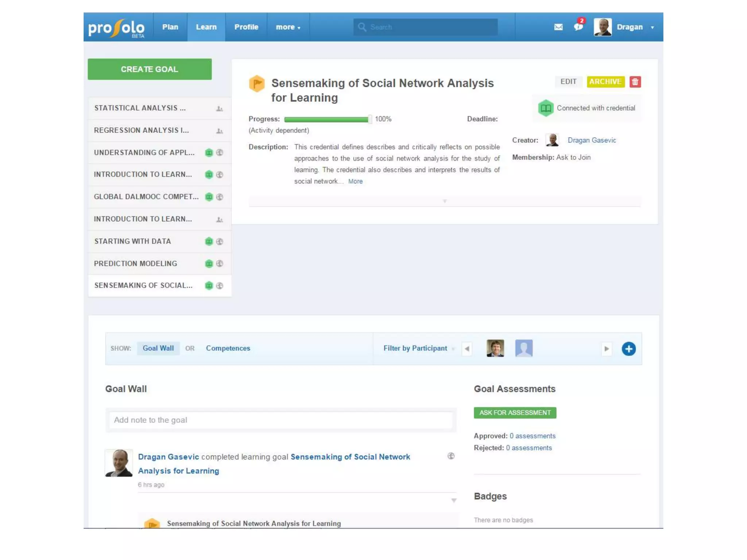
Task: Expand goal details disclosure arrow
Action: click(x=444, y=201)
